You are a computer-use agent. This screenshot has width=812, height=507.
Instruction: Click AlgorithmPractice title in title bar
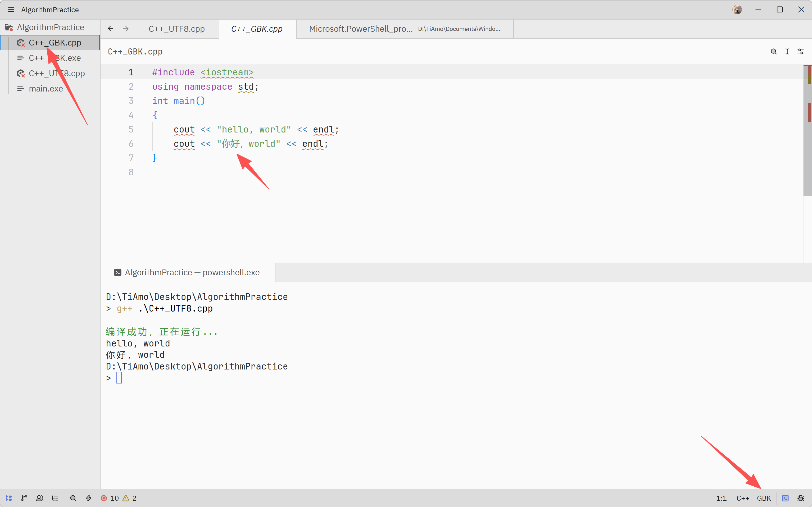click(50, 10)
